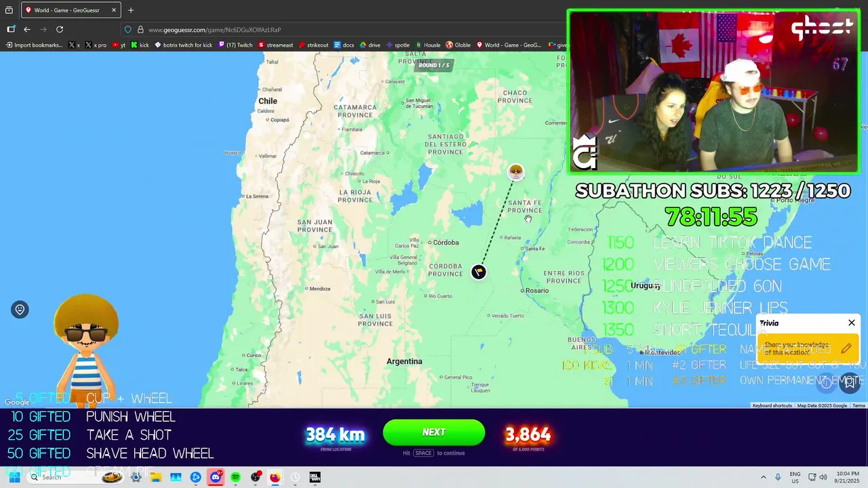Click the tracking protection shield icon

tap(127, 29)
